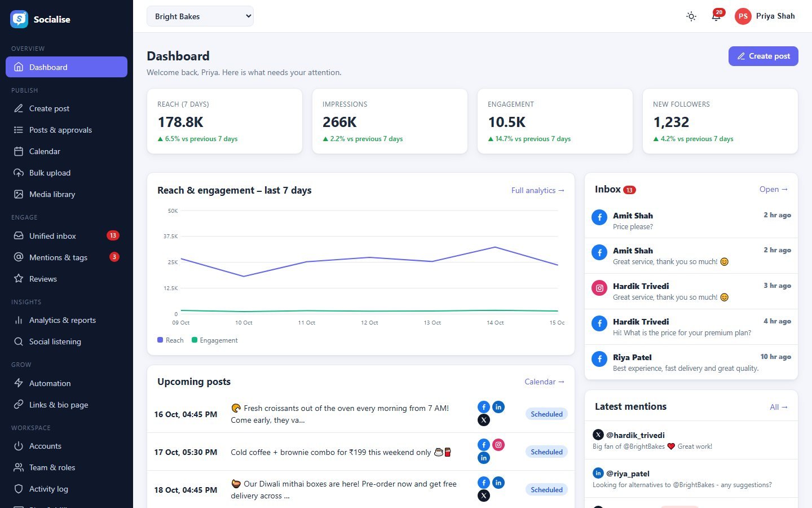Open the 18 Oct Diwali mithai post
The height and width of the screenshot is (508, 812).
(361, 489)
